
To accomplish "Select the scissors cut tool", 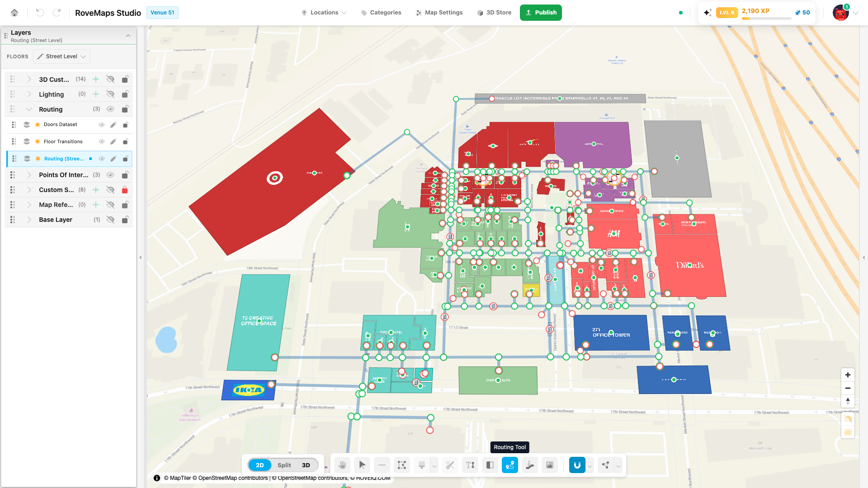I will [x=450, y=465].
